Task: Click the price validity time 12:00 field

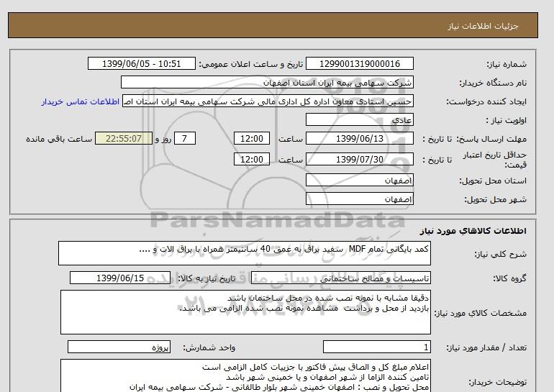Action: coord(252,159)
